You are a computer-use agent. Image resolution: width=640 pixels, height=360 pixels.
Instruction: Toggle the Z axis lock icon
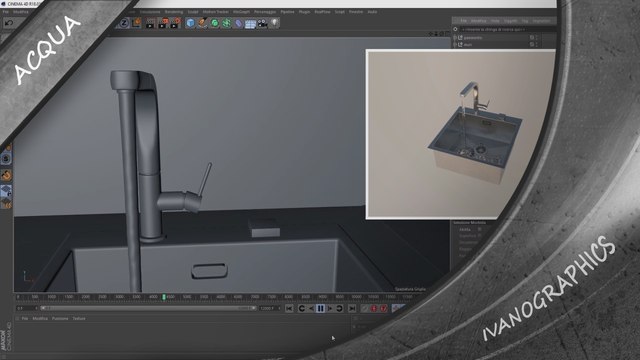[124, 23]
